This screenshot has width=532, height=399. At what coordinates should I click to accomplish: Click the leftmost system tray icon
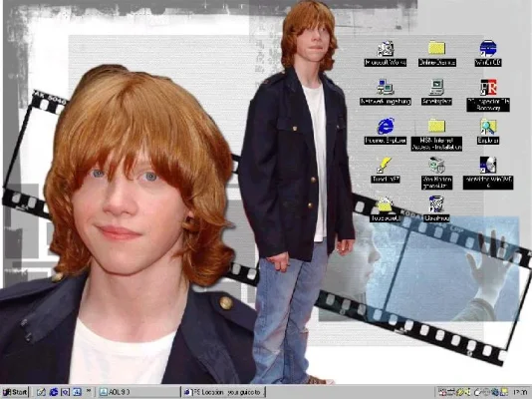pos(442,392)
